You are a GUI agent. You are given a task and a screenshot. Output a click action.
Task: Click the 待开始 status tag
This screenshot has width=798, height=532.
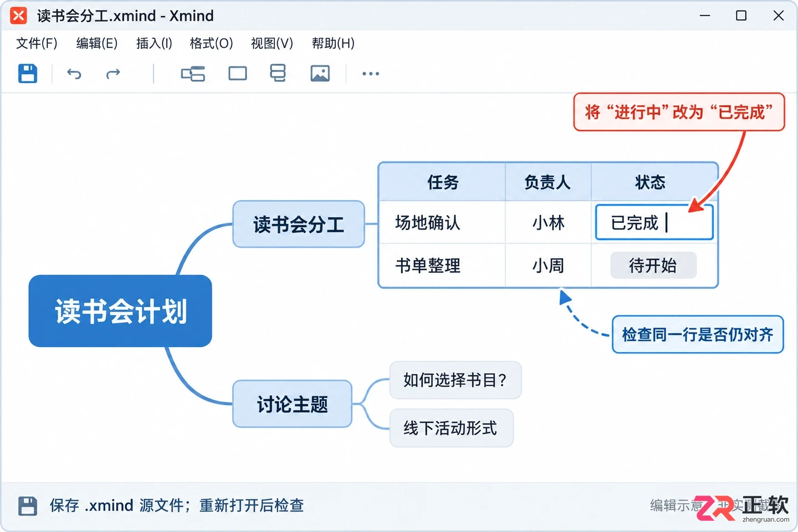[x=653, y=265]
